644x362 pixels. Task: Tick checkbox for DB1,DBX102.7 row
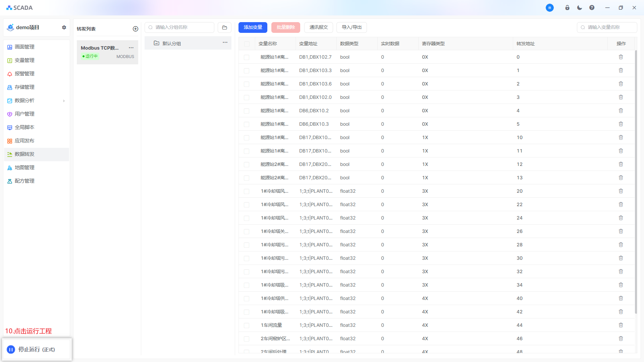pos(247,57)
